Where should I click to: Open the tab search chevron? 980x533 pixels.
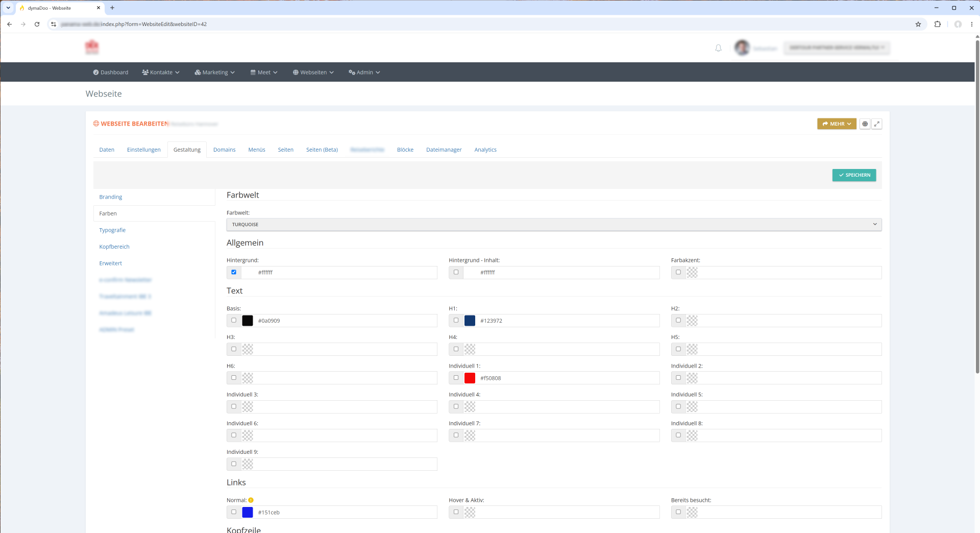[x=8, y=8]
